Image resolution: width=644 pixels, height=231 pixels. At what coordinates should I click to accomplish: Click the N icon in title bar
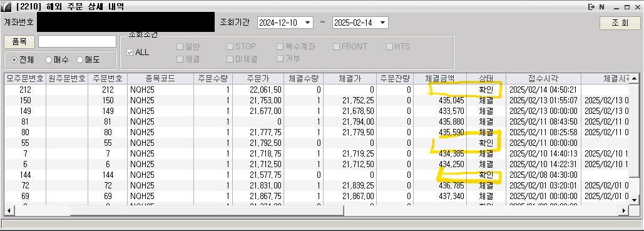(x=601, y=7)
